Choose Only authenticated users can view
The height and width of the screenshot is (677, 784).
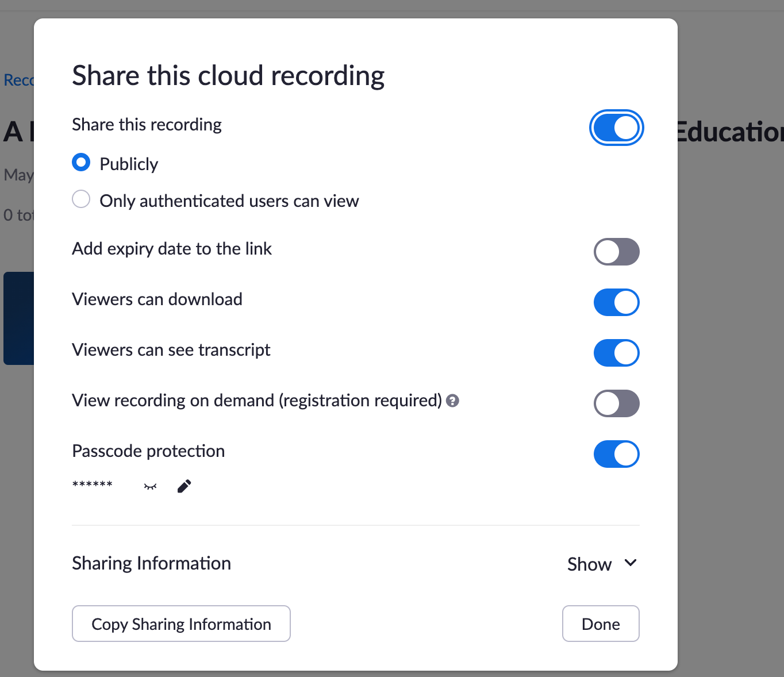81,199
